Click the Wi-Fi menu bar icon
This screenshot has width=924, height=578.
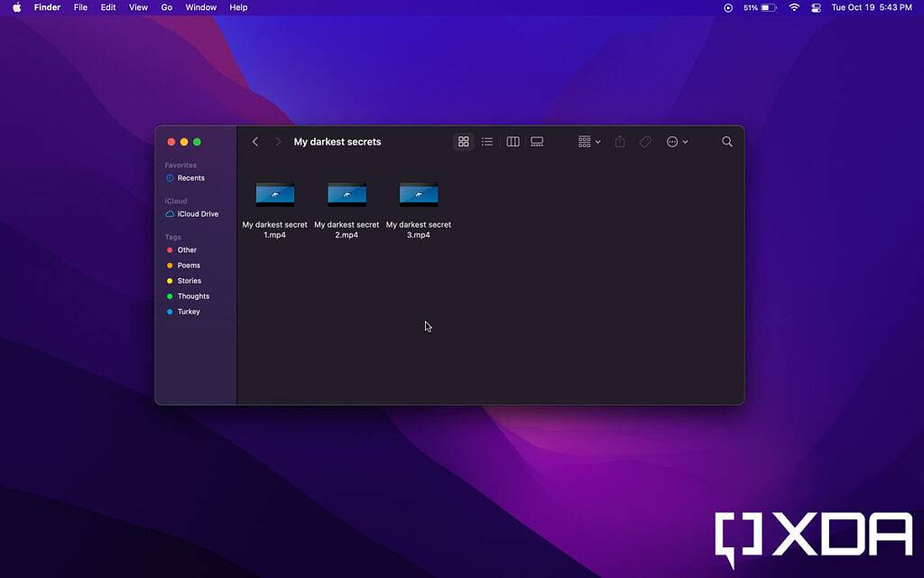pyautogui.click(x=794, y=7)
